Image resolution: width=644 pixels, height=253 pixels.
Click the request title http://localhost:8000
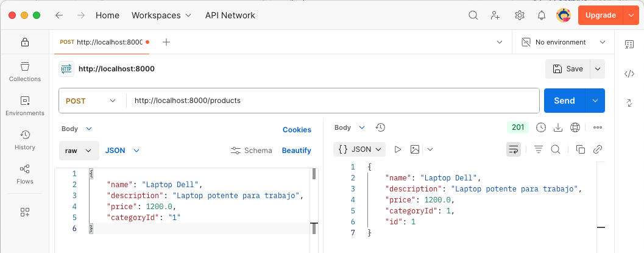point(116,69)
